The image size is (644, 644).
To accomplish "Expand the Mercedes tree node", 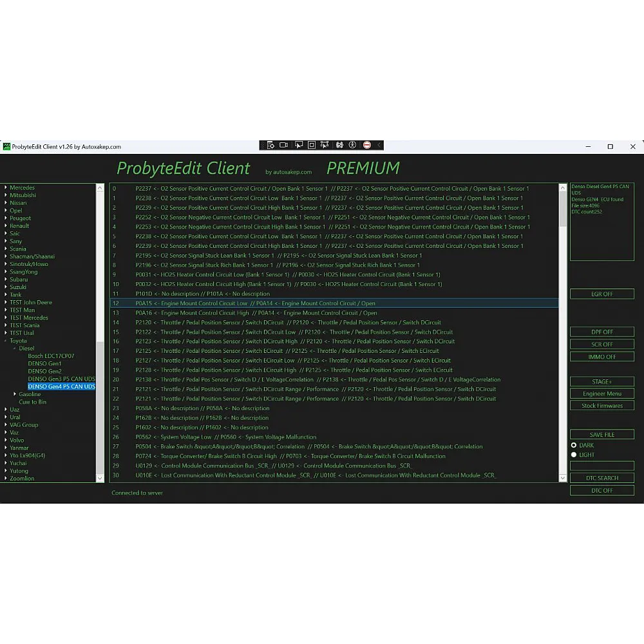I will pyautogui.click(x=6, y=188).
